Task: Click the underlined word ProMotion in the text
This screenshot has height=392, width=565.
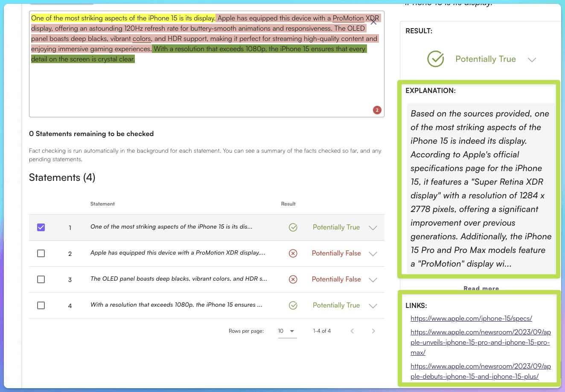Action: point(348,18)
